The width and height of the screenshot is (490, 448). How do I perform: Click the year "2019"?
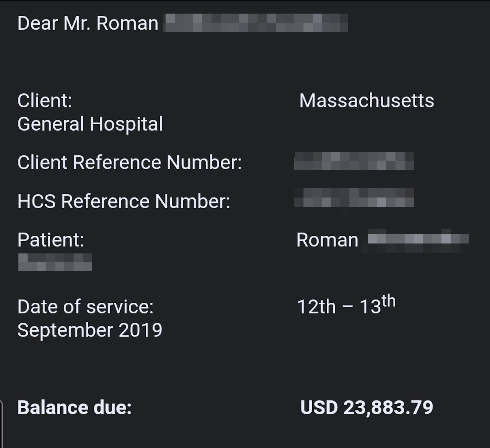point(140,330)
